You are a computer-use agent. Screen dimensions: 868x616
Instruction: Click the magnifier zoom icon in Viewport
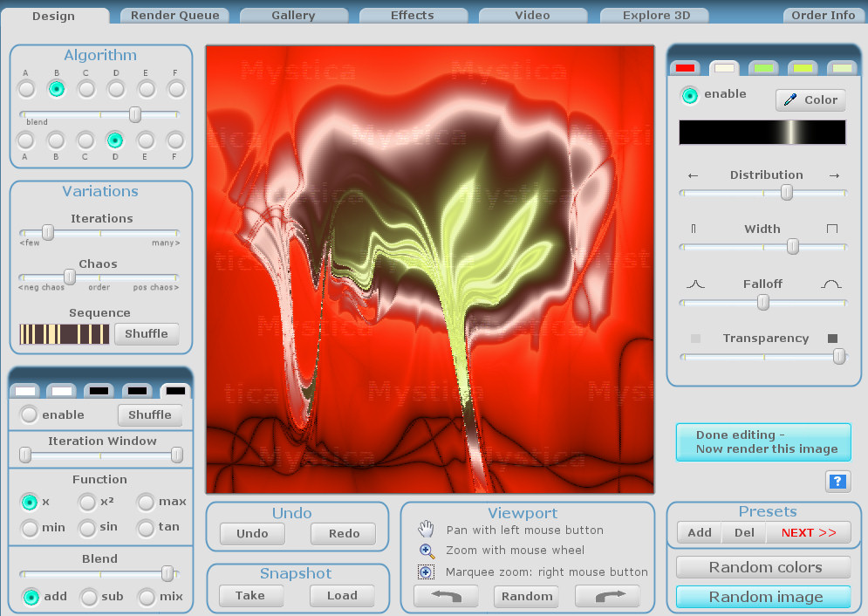coord(427,551)
